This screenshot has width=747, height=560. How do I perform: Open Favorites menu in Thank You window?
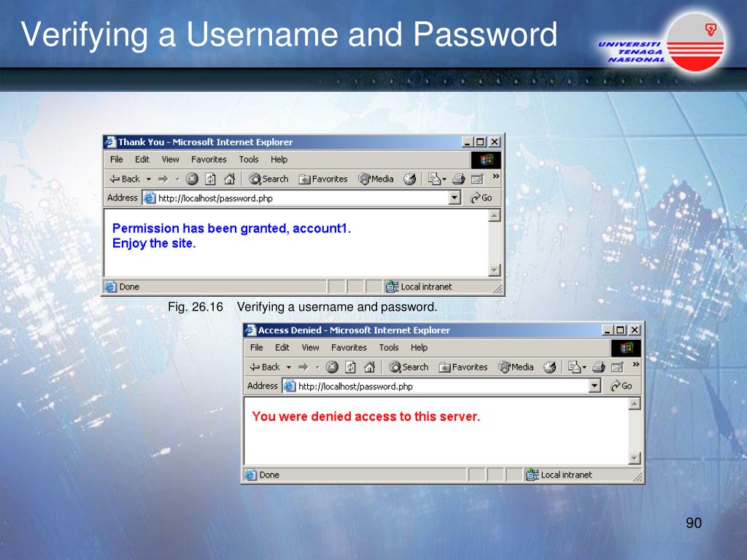[209, 160]
